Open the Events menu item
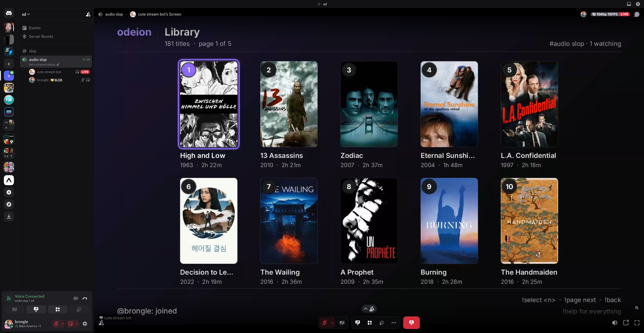The height and width of the screenshot is (333, 644). click(56, 28)
